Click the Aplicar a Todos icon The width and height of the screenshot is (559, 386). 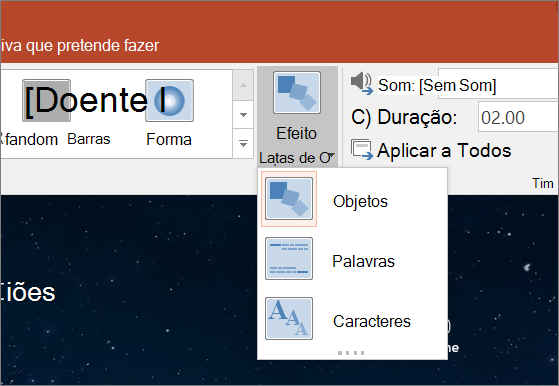361,150
